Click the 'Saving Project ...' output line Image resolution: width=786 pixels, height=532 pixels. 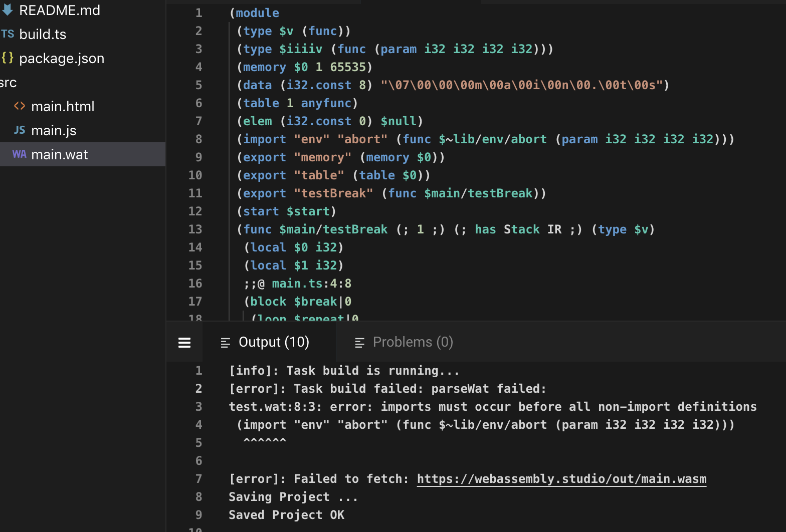coord(293,497)
